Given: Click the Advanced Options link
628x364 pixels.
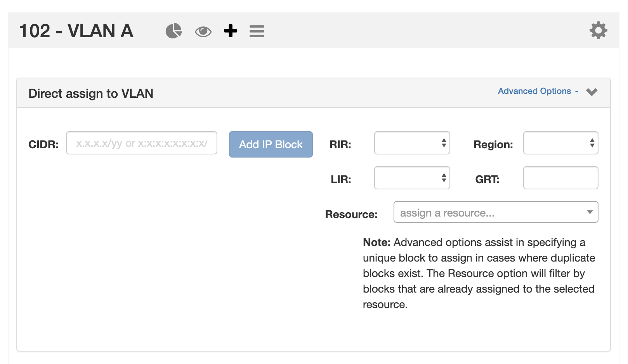Looking at the screenshot, I should point(534,91).
